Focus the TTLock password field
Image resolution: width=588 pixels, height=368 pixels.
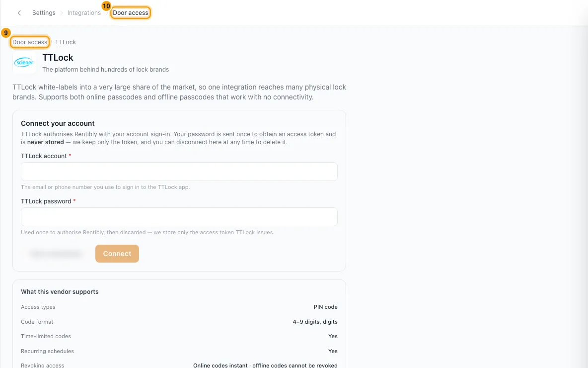coord(179,217)
